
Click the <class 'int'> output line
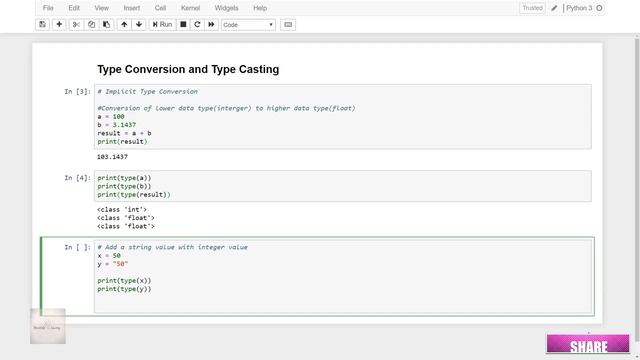[x=122, y=209]
